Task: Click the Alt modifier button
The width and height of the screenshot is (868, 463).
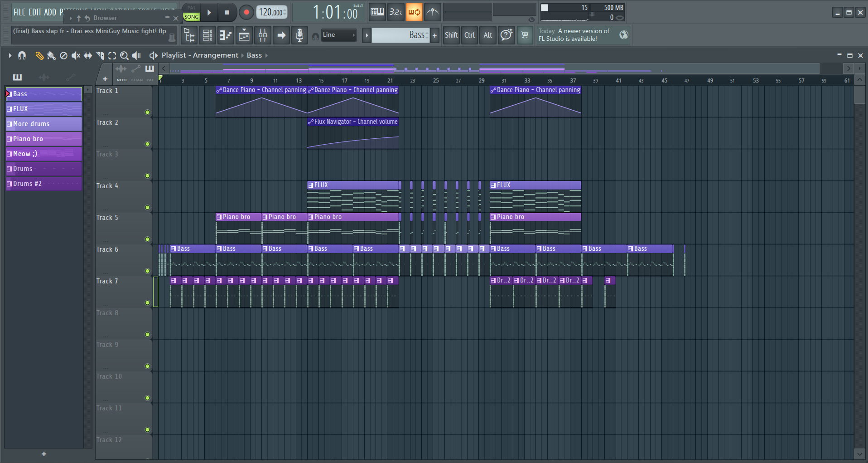Action: coord(488,35)
